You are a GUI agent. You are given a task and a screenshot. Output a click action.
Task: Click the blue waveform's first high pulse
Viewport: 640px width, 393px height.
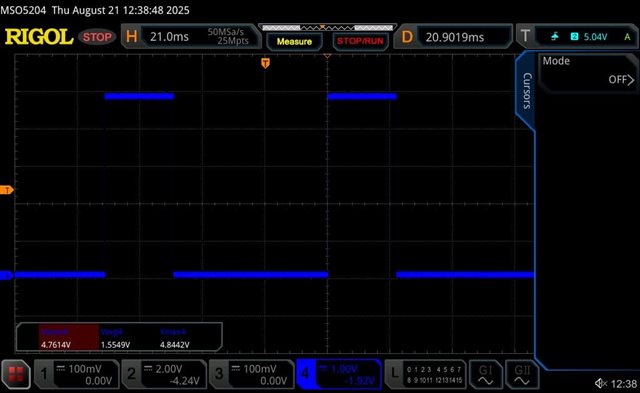(x=139, y=96)
